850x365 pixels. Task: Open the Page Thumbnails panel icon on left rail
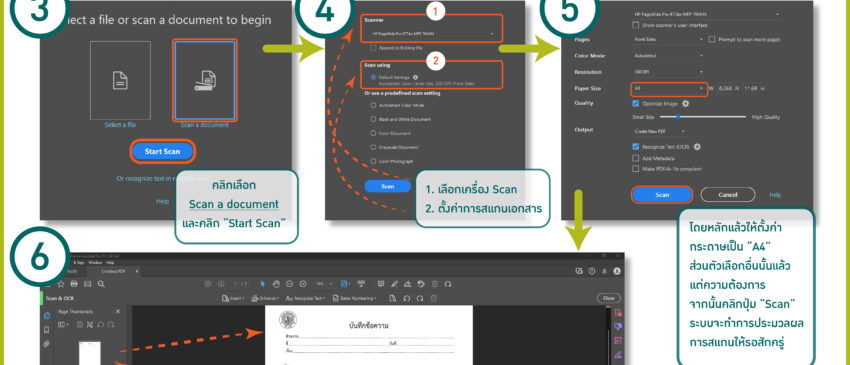pyautogui.click(x=47, y=316)
